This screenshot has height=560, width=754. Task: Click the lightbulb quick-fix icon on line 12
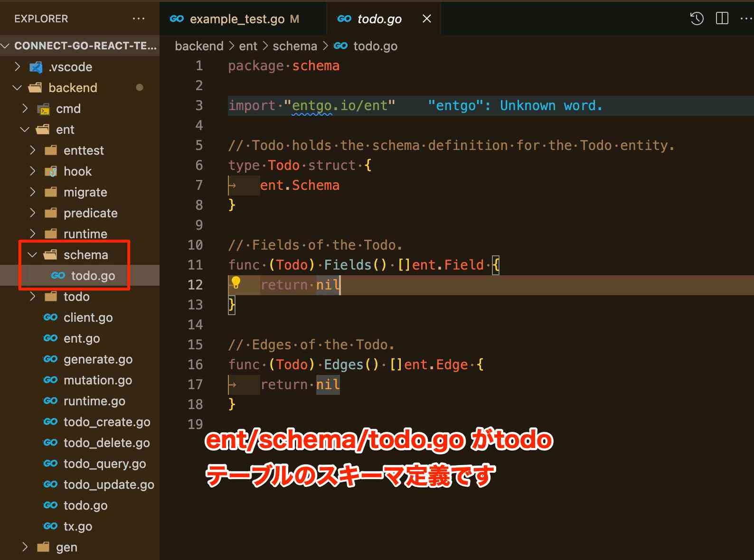(x=236, y=283)
